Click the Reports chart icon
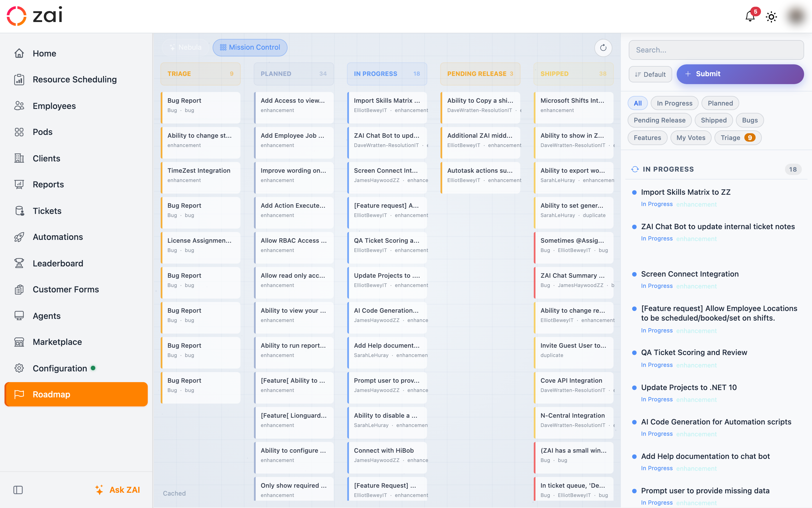Image resolution: width=812 pixels, height=508 pixels. 19,185
